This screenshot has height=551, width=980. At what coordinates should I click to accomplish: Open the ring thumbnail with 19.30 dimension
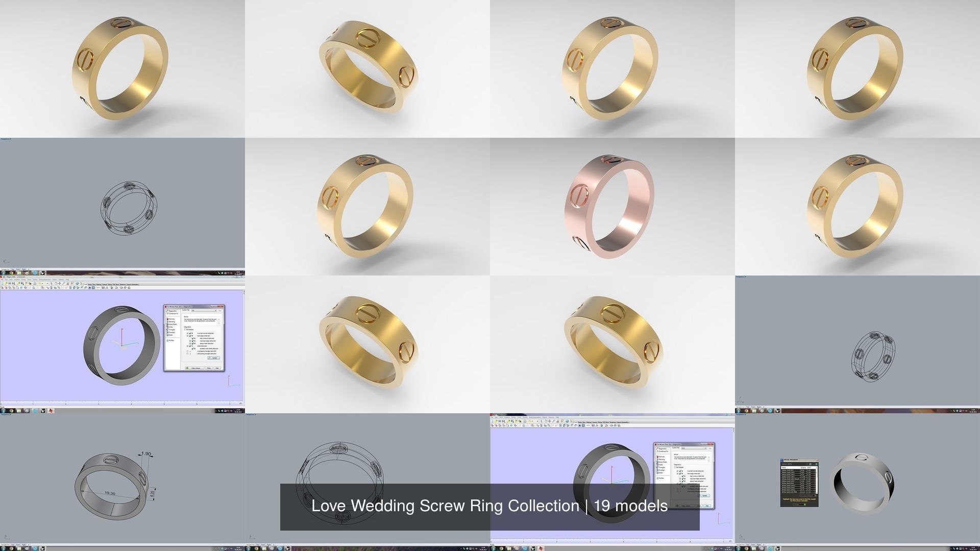point(122,482)
